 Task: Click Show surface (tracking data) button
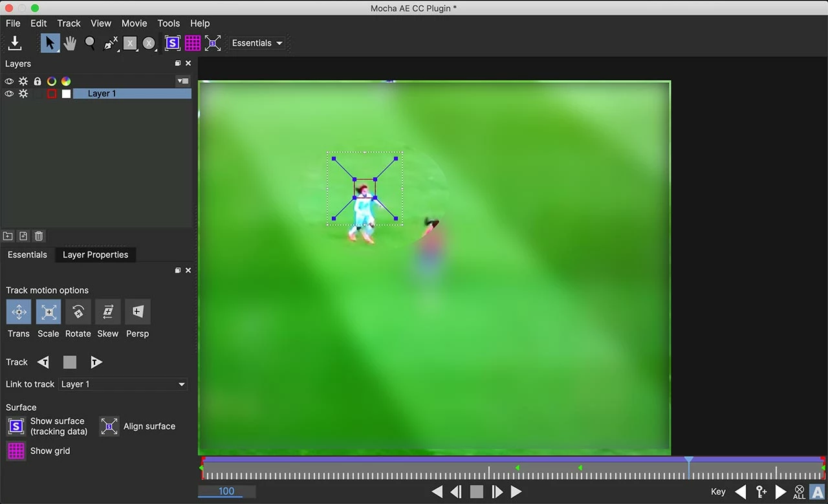coord(16,426)
